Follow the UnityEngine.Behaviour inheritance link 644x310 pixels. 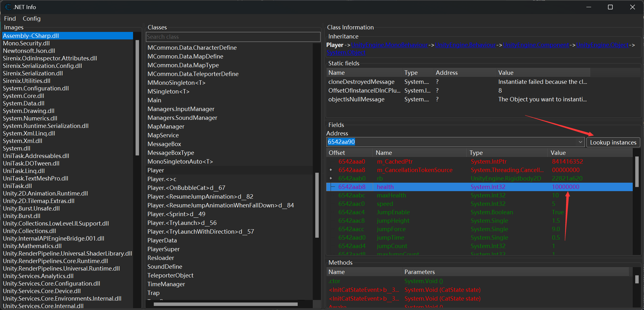pos(466,45)
